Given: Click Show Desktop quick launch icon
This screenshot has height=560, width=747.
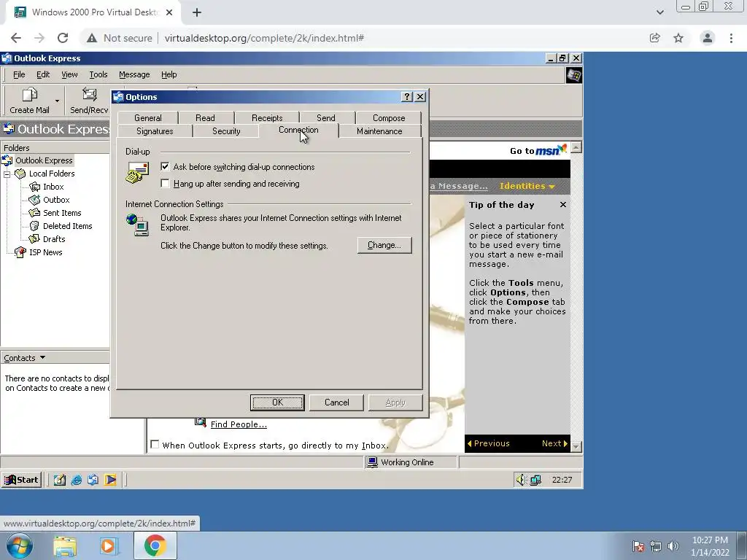Looking at the screenshot, I should tap(59, 480).
